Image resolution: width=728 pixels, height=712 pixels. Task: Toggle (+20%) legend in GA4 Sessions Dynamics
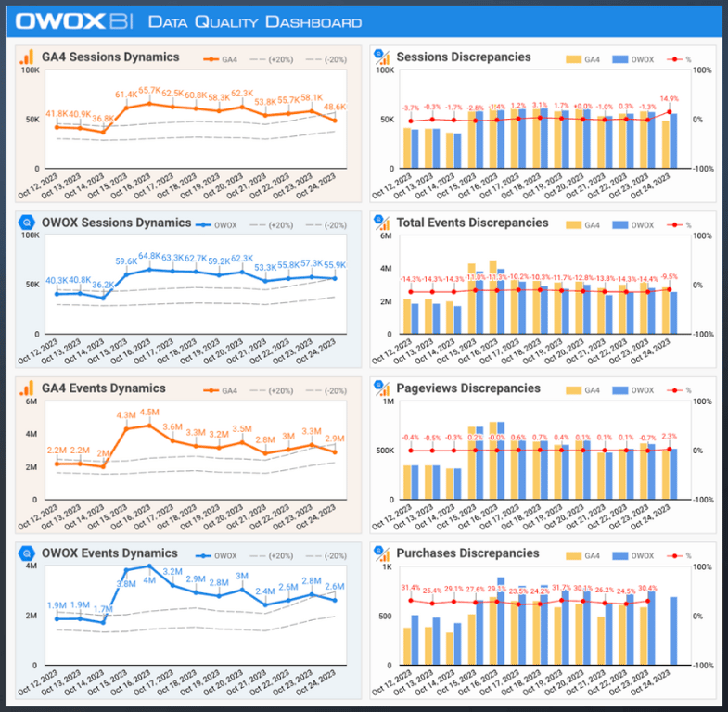pyautogui.click(x=272, y=59)
